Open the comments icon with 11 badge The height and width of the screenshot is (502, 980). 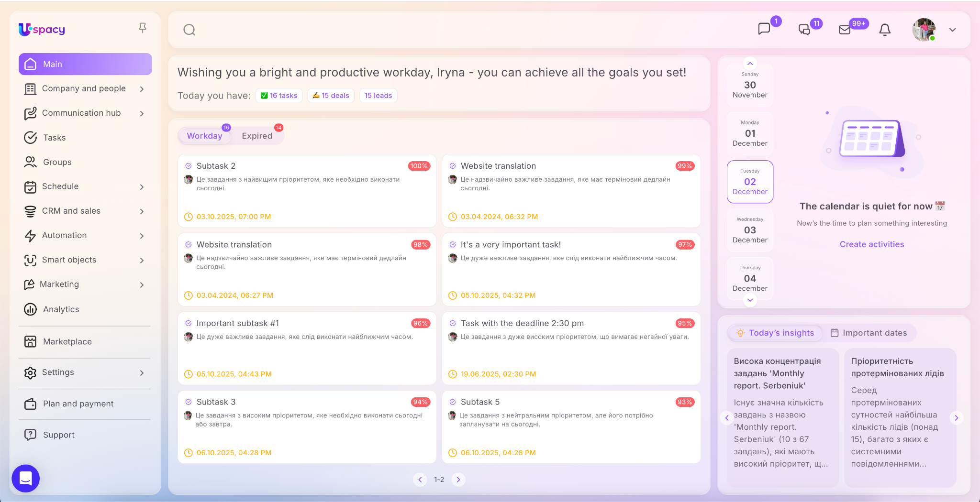[x=804, y=30]
